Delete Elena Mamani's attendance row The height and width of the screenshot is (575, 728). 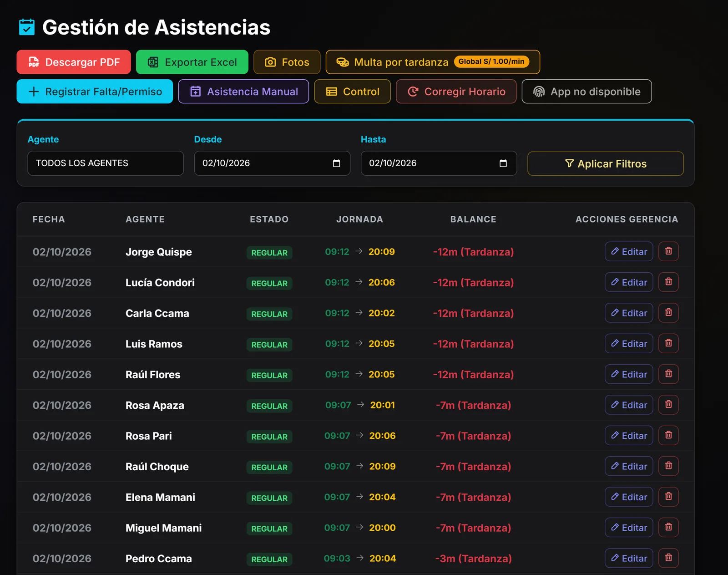pyautogui.click(x=668, y=497)
